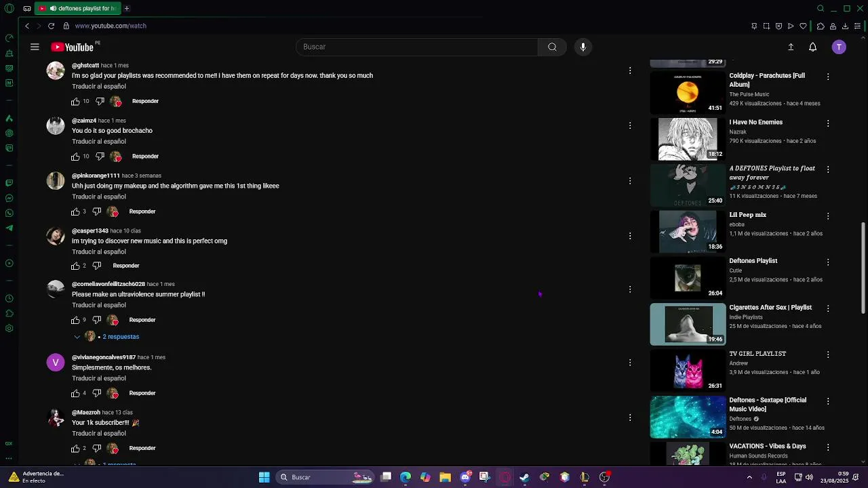Open @ghstcatt profile avatar
Viewport: 868px width, 488px height.
click(56, 71)
